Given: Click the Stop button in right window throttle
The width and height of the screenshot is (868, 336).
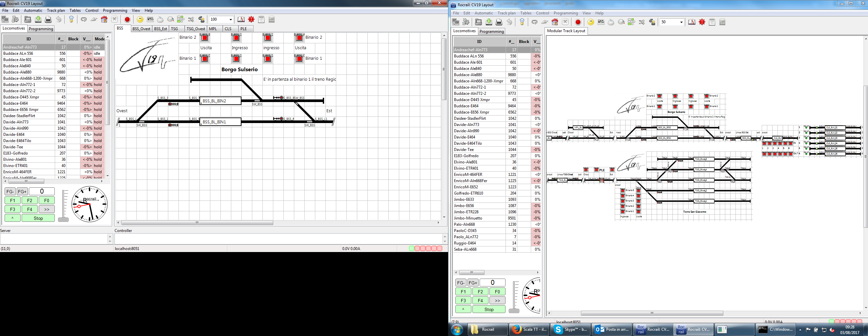Looking at the screenshot, I should coord(489,309).
